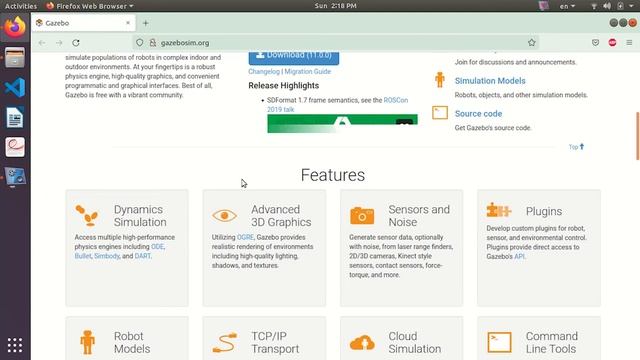Click the page vertical scrollbar handle
The image size is (640, 360).
[638, 136]
